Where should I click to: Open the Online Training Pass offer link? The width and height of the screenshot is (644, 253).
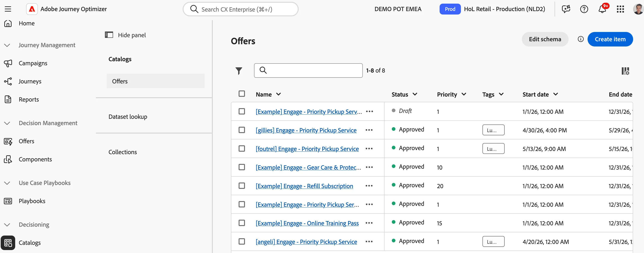tap(307, 223)
